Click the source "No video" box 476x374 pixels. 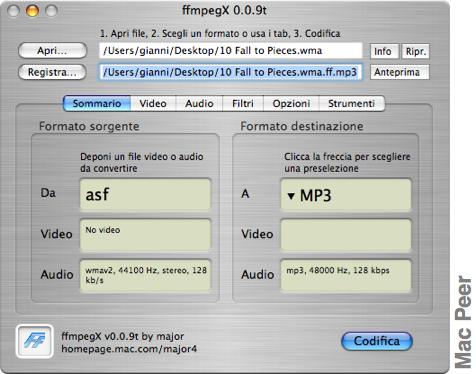point(145,235)
